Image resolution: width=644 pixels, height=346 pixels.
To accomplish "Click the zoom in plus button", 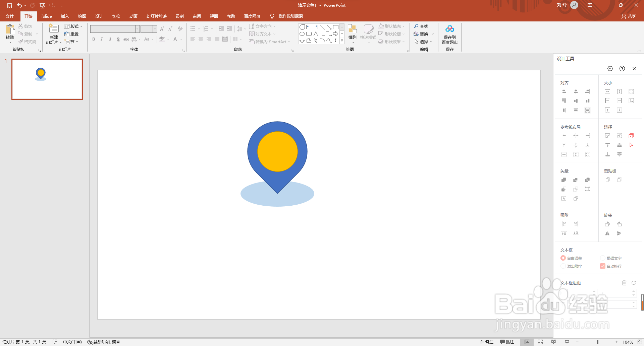I will (616, 342).
